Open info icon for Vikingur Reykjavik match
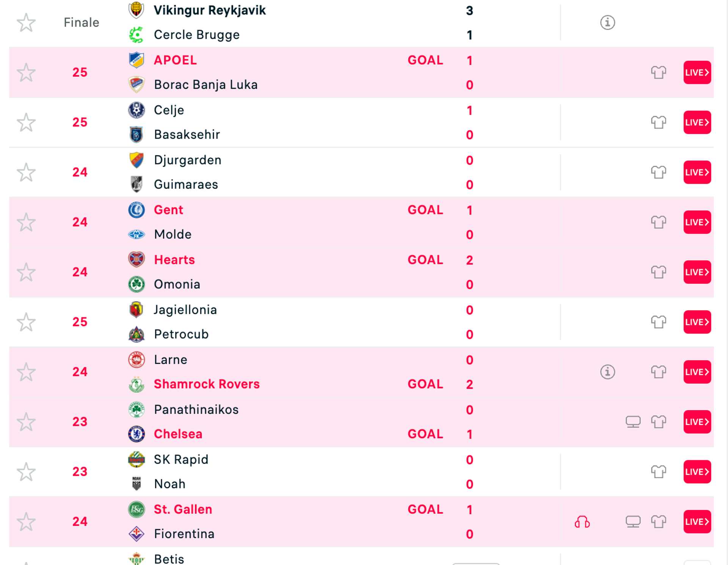This screenshot has width=728, height=565. click(607, 22)
